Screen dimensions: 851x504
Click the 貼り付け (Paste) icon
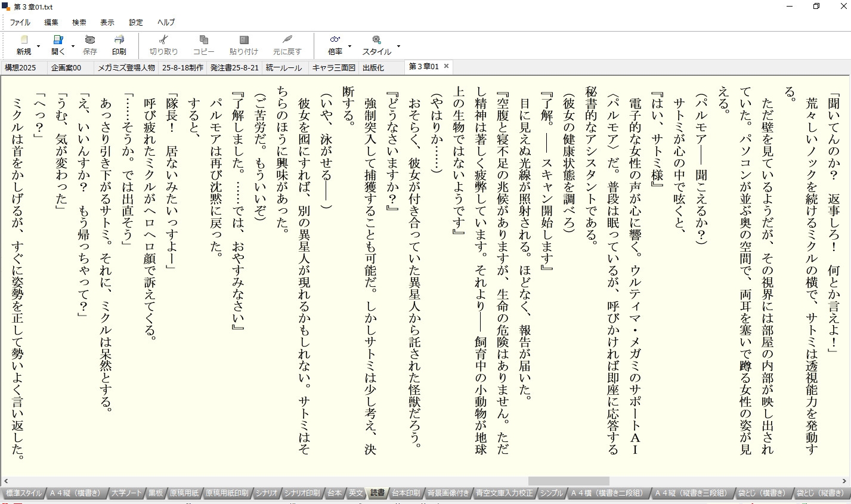tap(244, 40)
